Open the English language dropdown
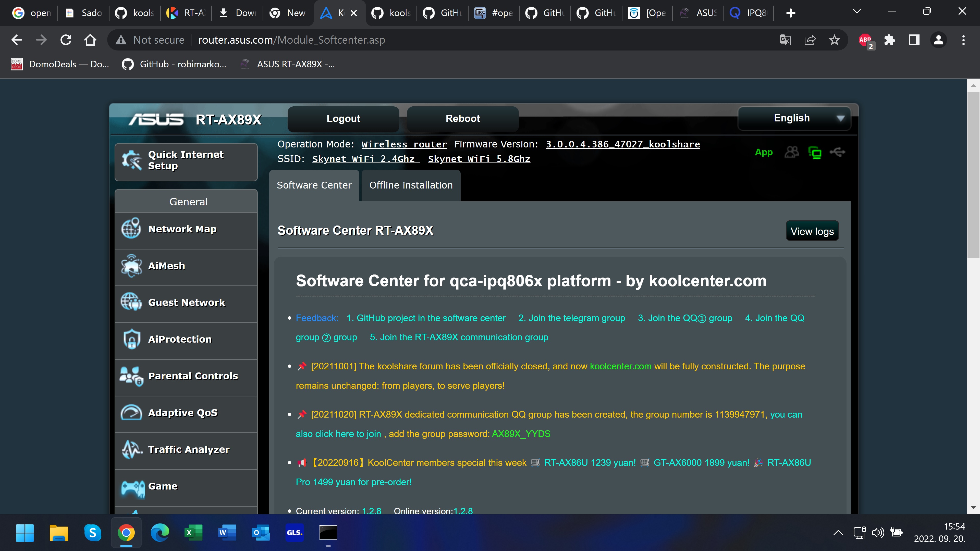Image resolution: width=980 pixels, height=551 pixels. pyautogui.click(x=794, y=118)
